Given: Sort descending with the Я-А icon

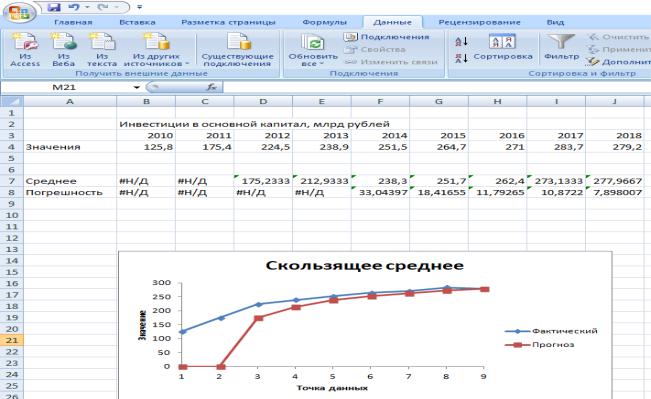Looking at the screenshot, I should click(461, 58).
